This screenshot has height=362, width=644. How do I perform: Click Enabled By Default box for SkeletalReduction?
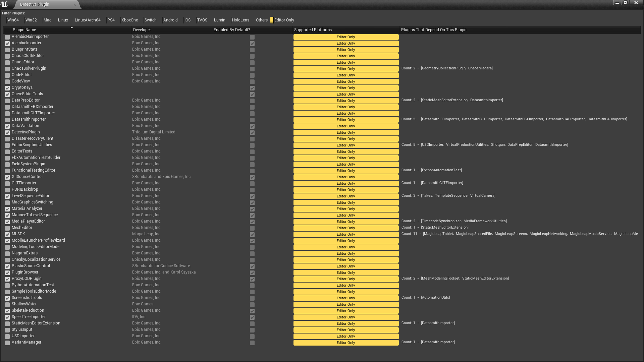[252, 311]
